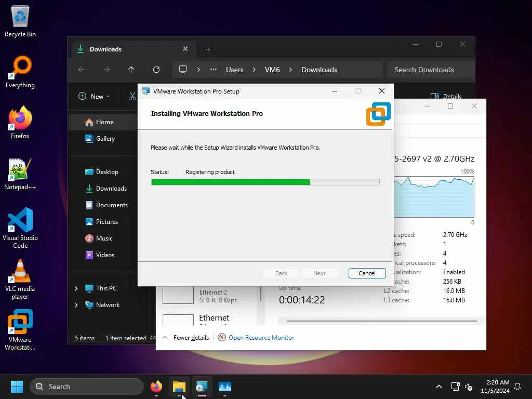Viewport: 532px width, 399px height.
Task: Select Desktop in the Explorer sidebar
Action: point(104,171)
